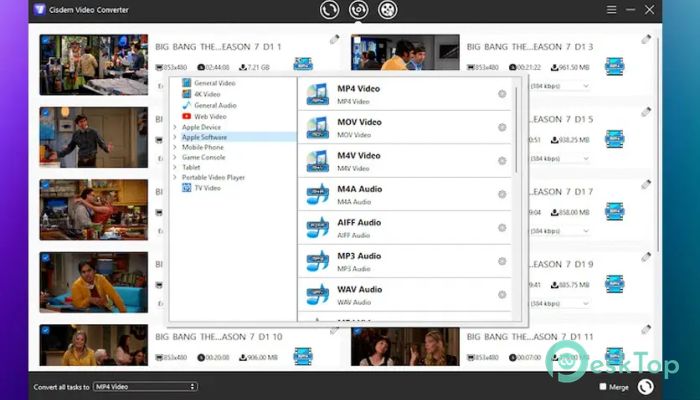
Task: Open the video download tab icon
Action: [x=388, y=10]
